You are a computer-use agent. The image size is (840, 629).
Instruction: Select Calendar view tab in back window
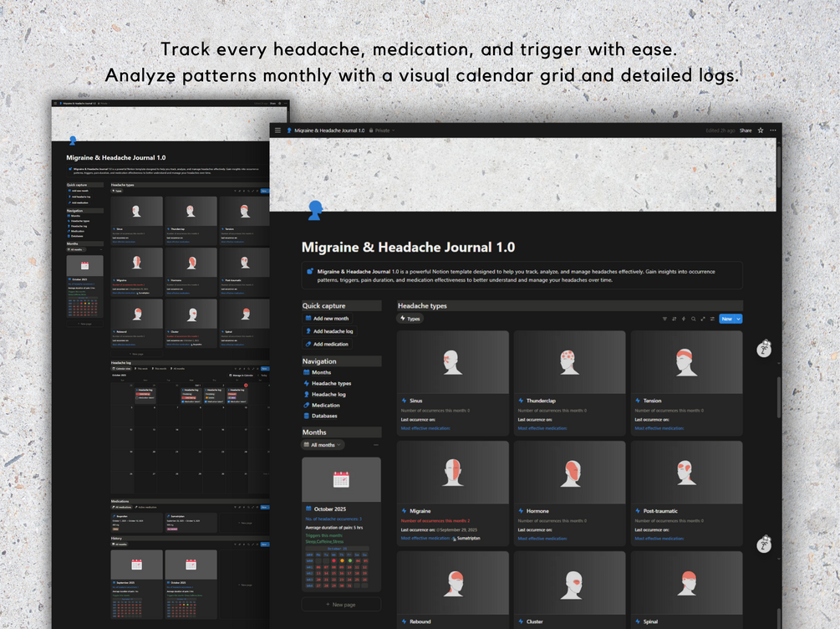tap(121, 368)
